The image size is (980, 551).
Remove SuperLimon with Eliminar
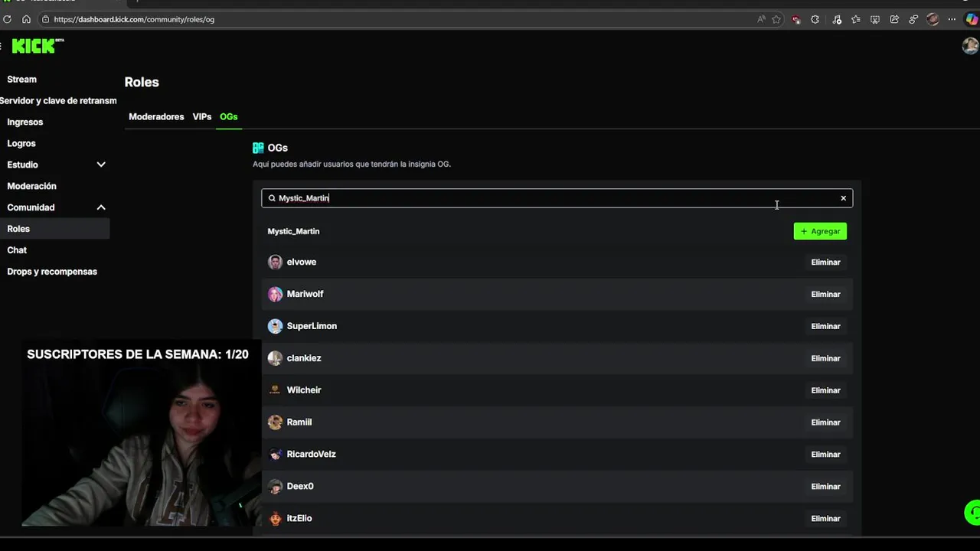(x=825, y=326)
